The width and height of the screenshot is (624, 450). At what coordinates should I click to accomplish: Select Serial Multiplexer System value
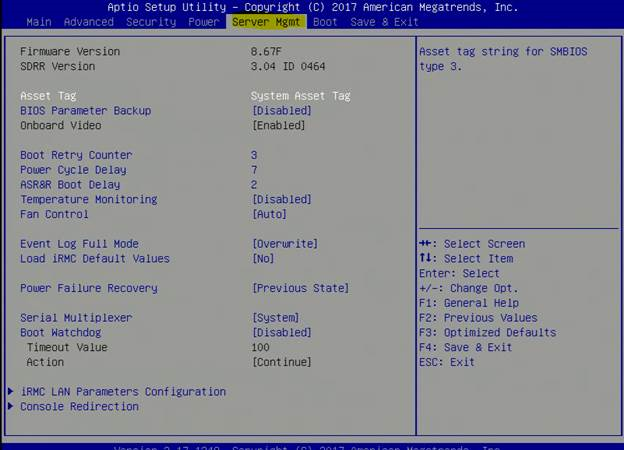point(277,318)
